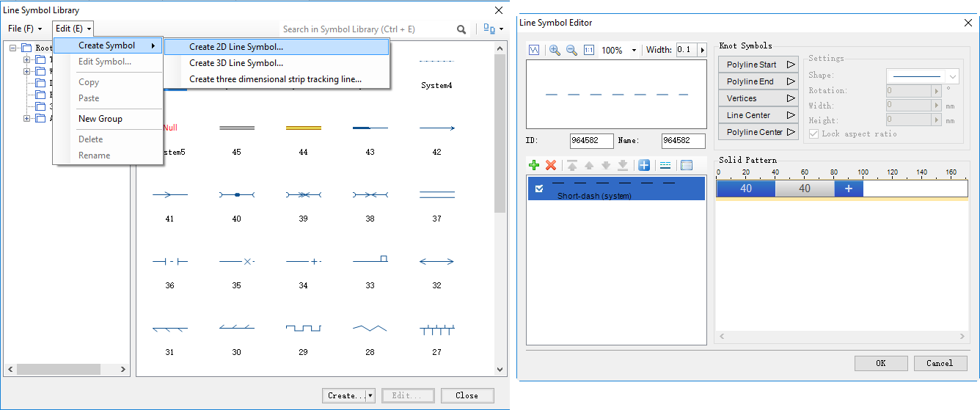Click the Polyline Start knot button
The image size is (980, 410).
pyautogui.click(x=758, y=65)
